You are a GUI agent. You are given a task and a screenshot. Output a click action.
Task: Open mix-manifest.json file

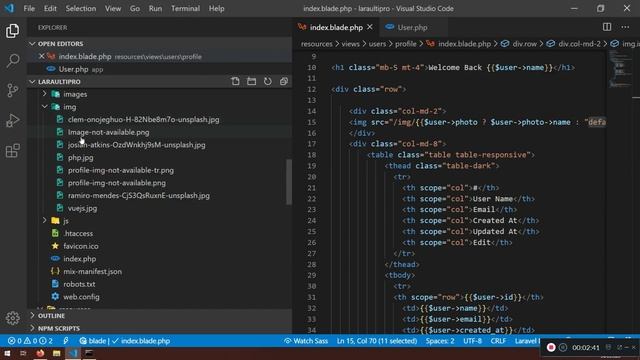93,271
